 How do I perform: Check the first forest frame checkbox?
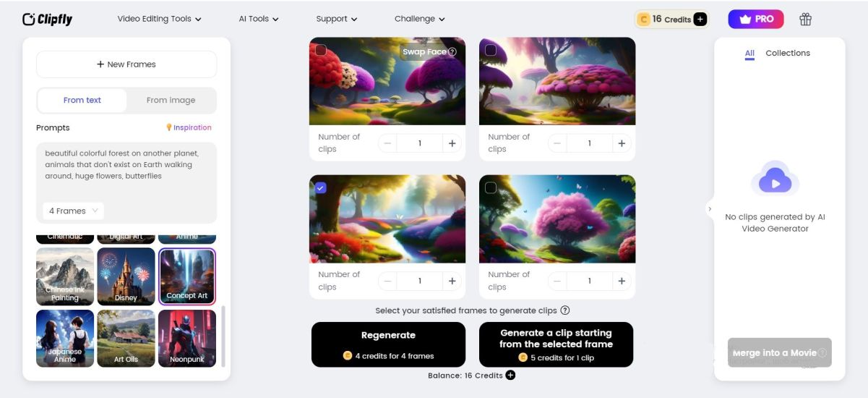(321, 50)
